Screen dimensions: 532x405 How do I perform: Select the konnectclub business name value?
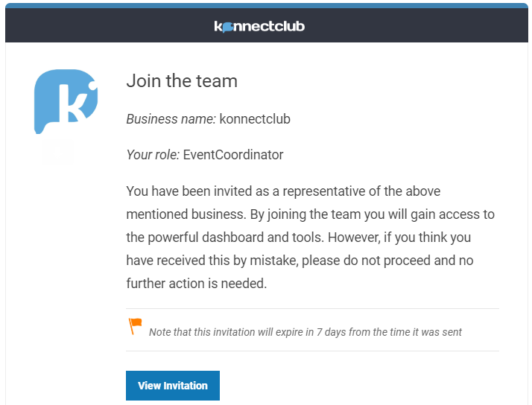tap(255, 118)
